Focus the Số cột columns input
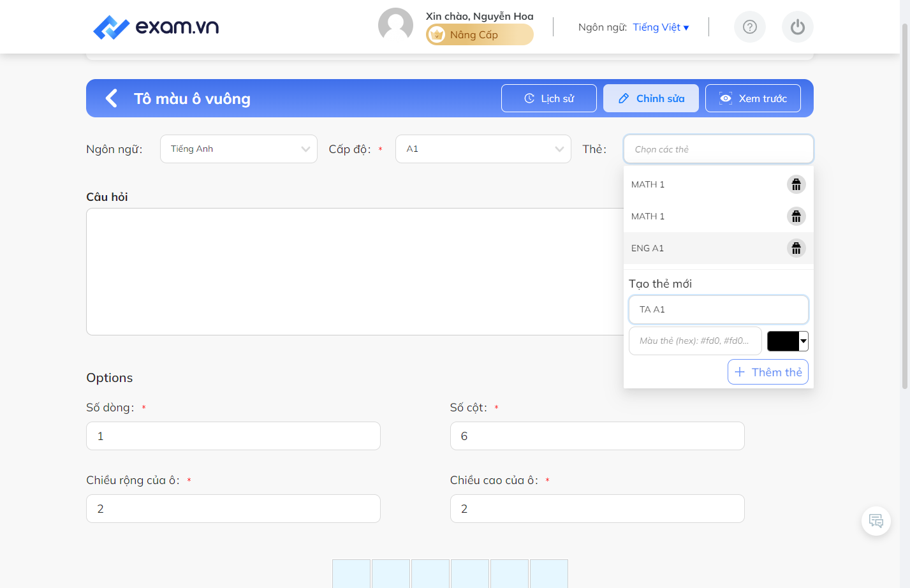The width and height of the screenshot is (910, 588). [598, 436]
